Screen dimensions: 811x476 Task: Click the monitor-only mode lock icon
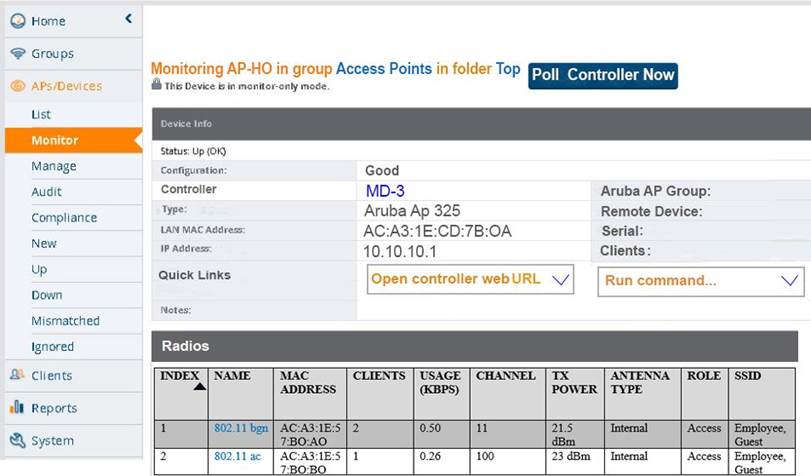click(156, 85)
